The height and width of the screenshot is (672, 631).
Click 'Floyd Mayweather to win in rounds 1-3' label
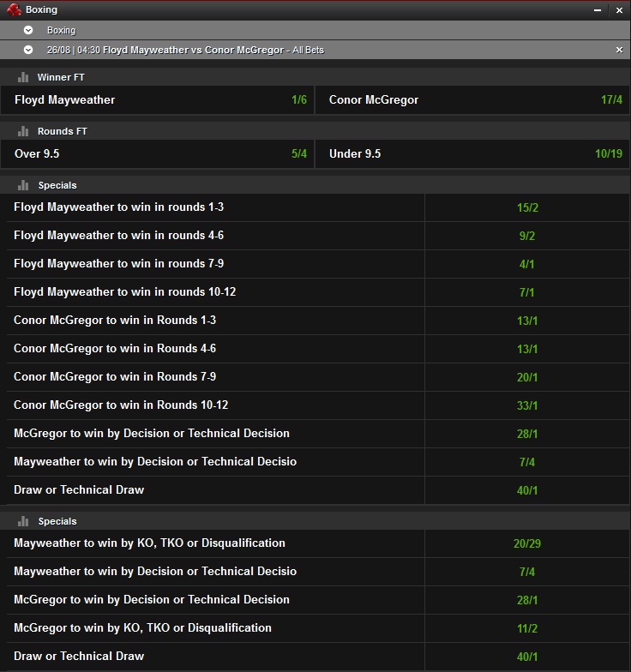point(118,207)
